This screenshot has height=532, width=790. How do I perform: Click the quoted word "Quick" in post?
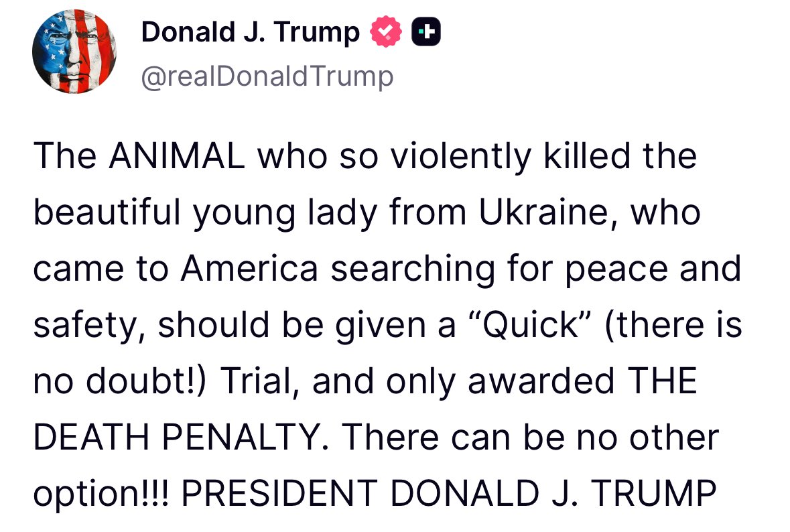click(x=529, y=325)
